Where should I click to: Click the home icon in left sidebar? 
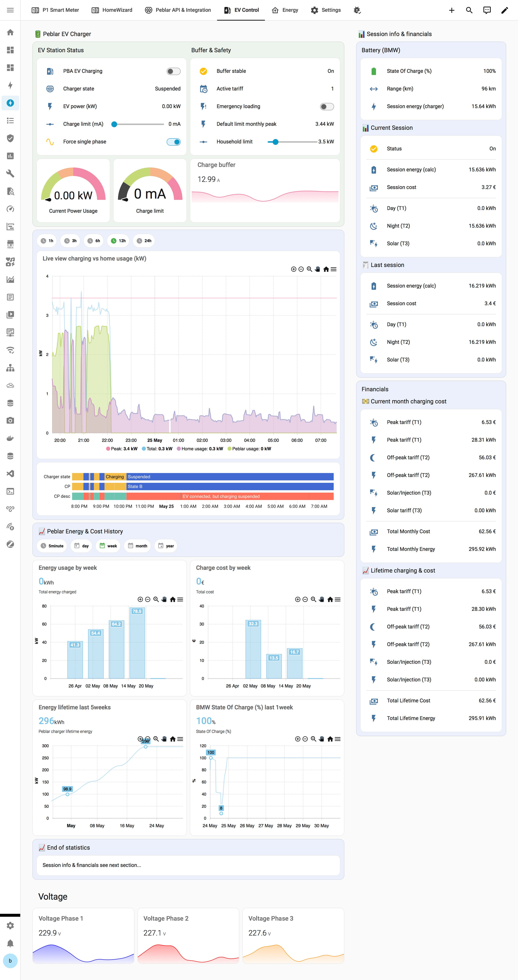(x=10, y=32)
